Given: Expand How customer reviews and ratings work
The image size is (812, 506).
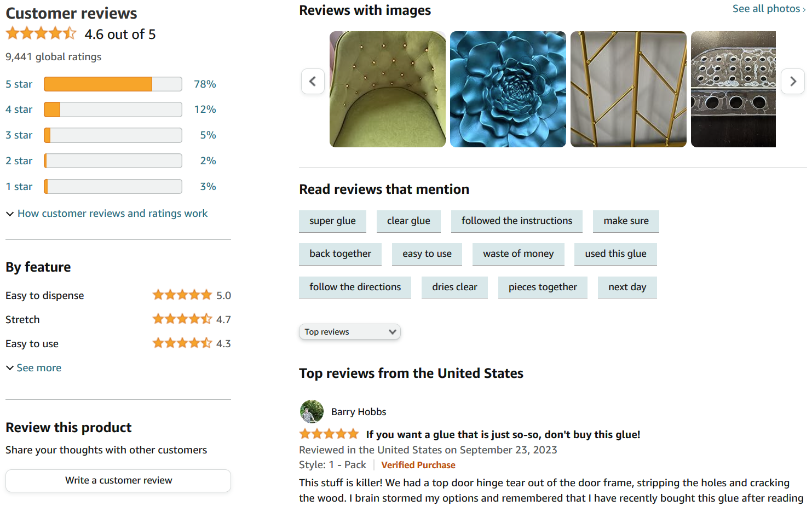Looking at the screenshot, I should 112,214.
